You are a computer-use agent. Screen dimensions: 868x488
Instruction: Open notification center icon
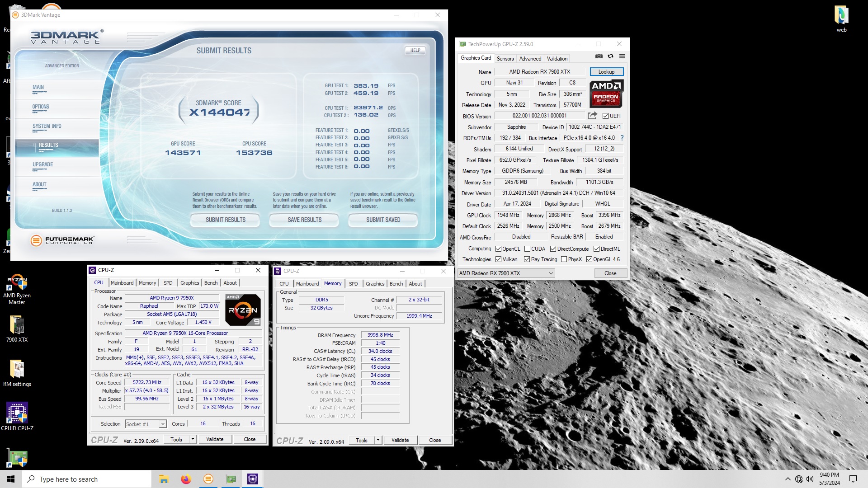(853, 479)
